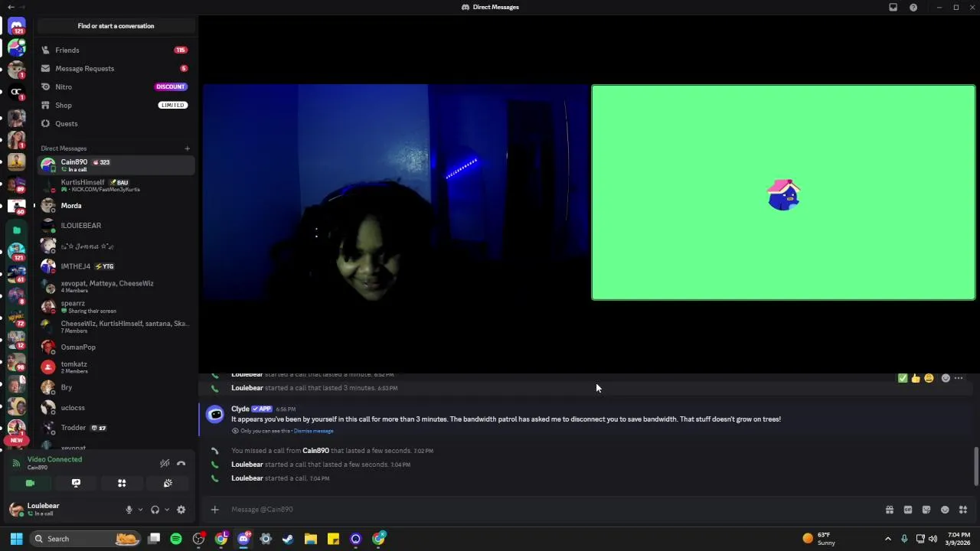Click the chat scrollbar thumb
Image resolution: width=980 pixels, height=551 pixels.
point(976,465)
